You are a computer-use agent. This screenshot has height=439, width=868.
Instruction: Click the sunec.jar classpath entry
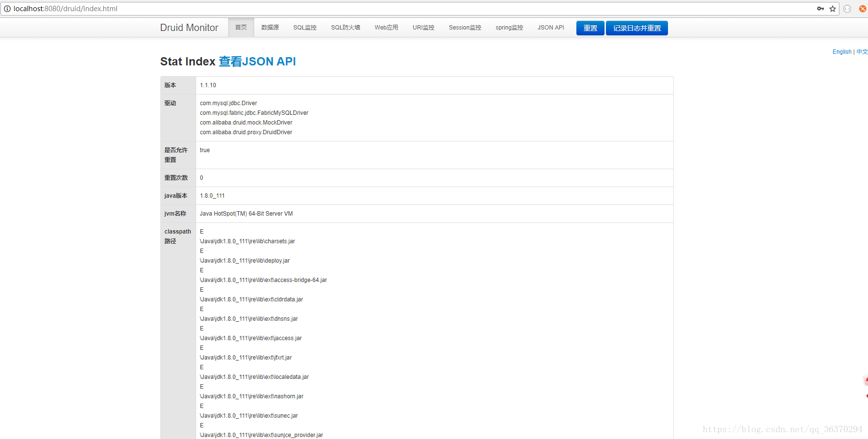248,416
